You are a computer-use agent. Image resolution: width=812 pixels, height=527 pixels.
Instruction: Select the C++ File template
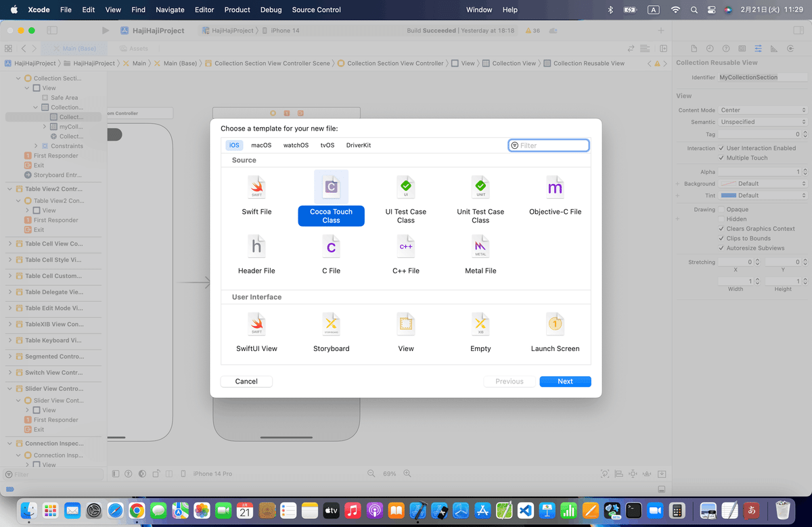(x=405, y=254)
